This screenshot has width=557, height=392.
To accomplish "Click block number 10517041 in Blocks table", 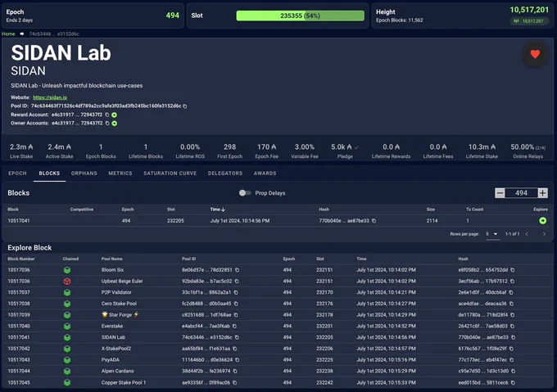I will 19,221.
